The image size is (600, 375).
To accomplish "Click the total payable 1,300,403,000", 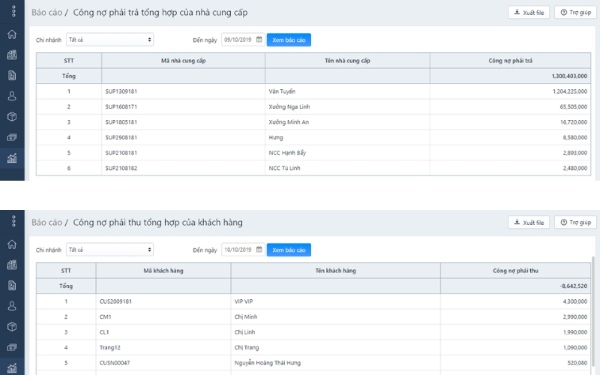I will click(x=569, y=76).
